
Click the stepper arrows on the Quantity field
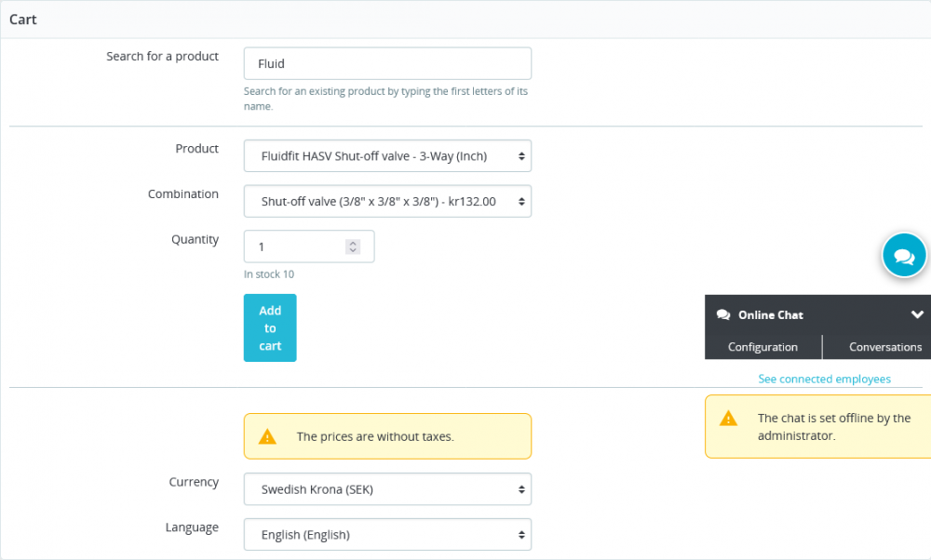[353, 247]
